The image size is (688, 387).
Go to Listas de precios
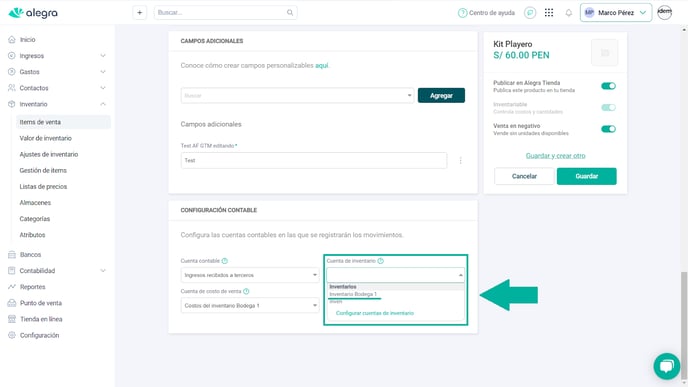tap(43, 186)
